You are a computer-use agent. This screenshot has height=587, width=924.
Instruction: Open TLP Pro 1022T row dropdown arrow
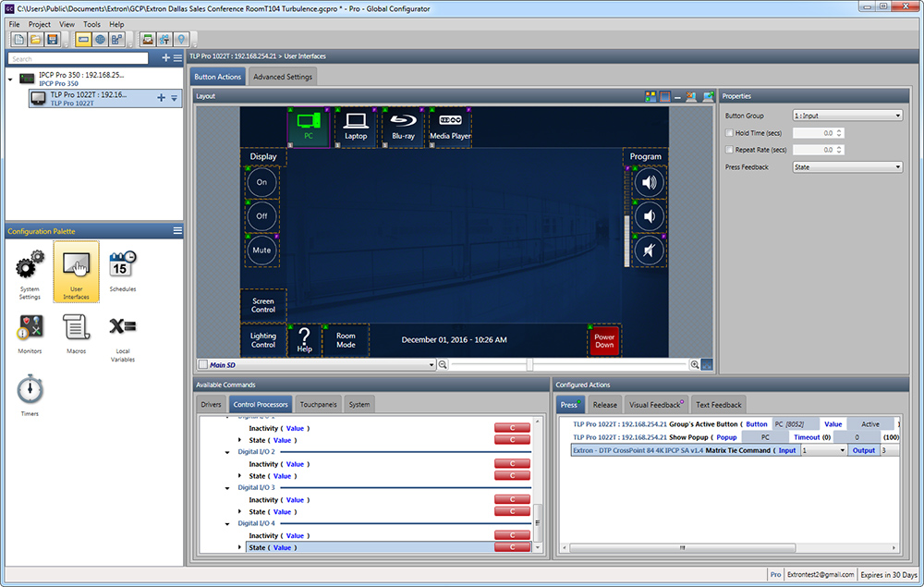click(175, 98)
